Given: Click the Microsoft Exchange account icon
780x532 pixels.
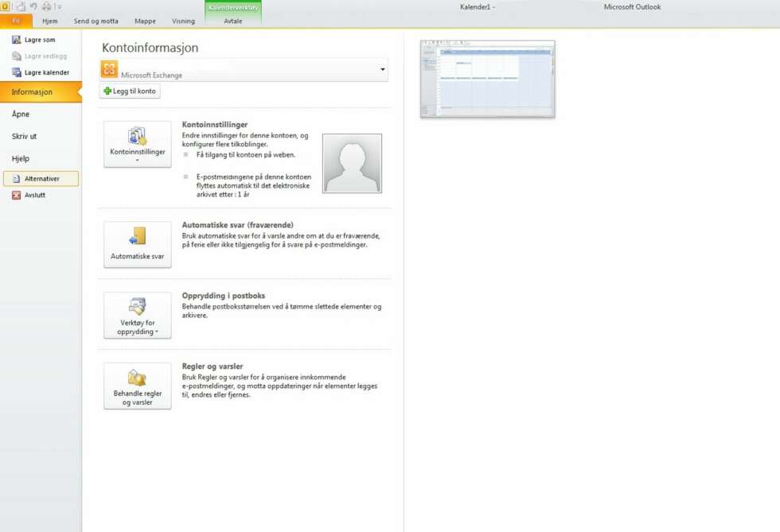Looking at the screenshot, I should (110, 69).
